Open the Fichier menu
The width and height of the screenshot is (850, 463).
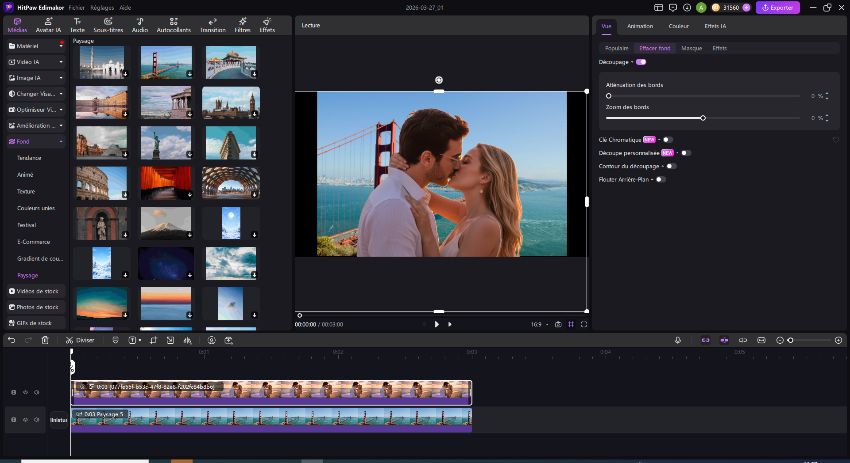click(x=76, y=7)
